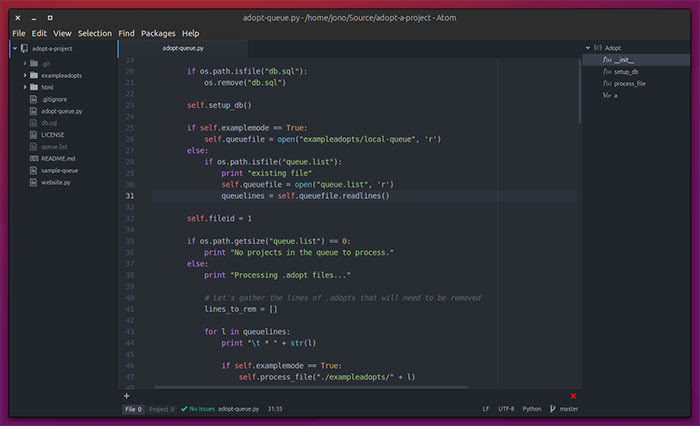The height and width of the screenshot is (426, 700).
Task: Change the UTF-8 encoding selector
Action: (506, 409)
